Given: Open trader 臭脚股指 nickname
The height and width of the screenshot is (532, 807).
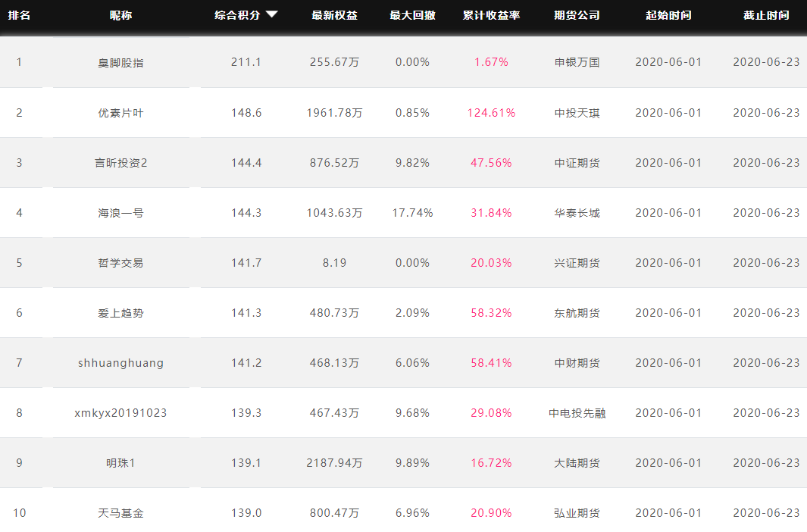Looking at the screenshot, I should tap(121, 63).
